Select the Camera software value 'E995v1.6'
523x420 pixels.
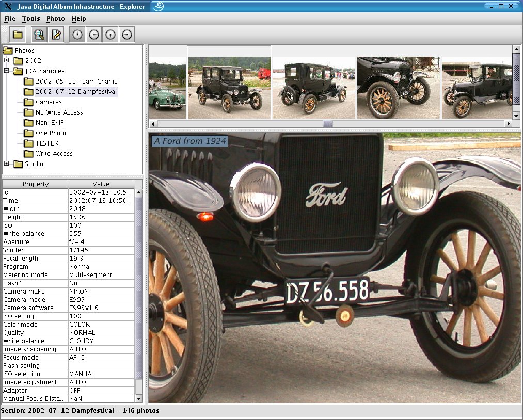101,308
